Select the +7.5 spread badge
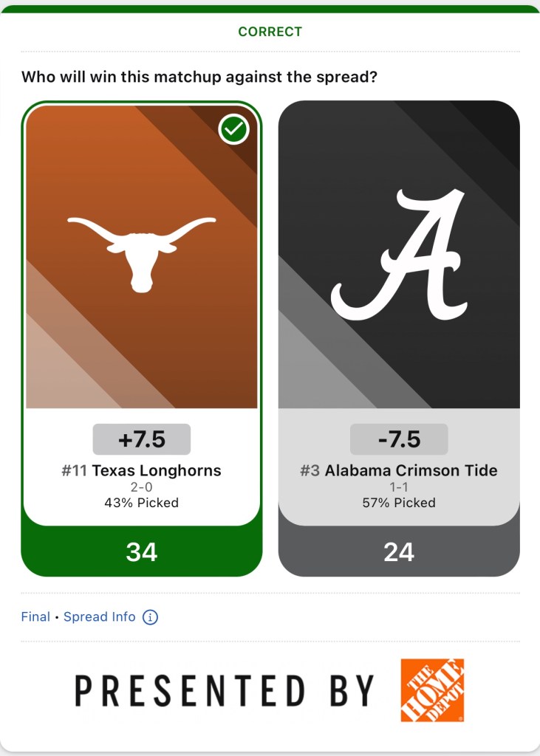 [x=141, y=439]
